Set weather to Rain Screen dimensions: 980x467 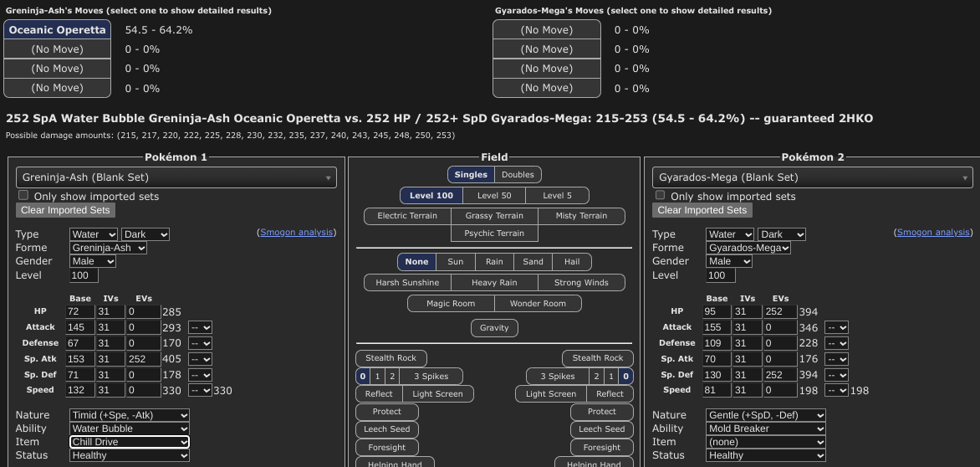(494, 262)
